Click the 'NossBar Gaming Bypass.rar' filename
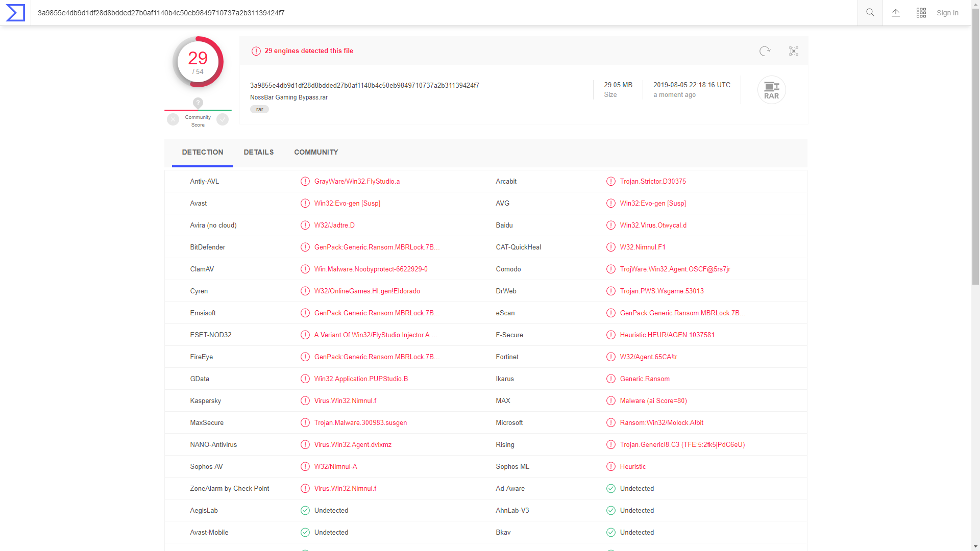Screen dimensions: 980x551 pos(289,97)
